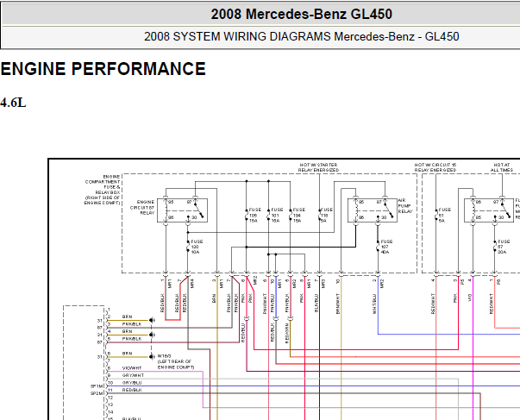Click "HOT W/ CIRCUIT 15 RELAY ENERGIZED" label
Viewport: 520px width, 420px height.
[x=435, y=167]
